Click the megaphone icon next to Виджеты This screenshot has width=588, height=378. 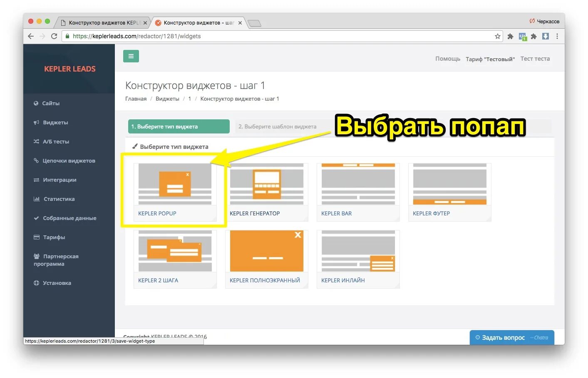(x=36, y=122)
